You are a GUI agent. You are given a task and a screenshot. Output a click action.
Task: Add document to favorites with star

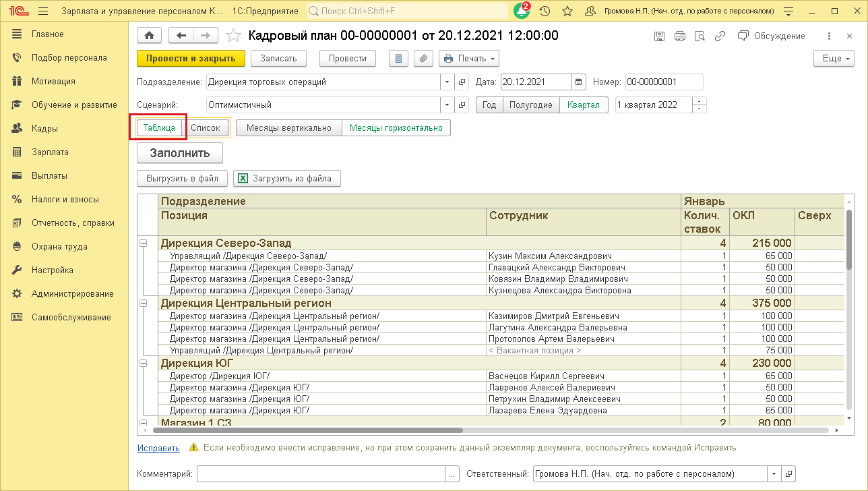[233, 36]
